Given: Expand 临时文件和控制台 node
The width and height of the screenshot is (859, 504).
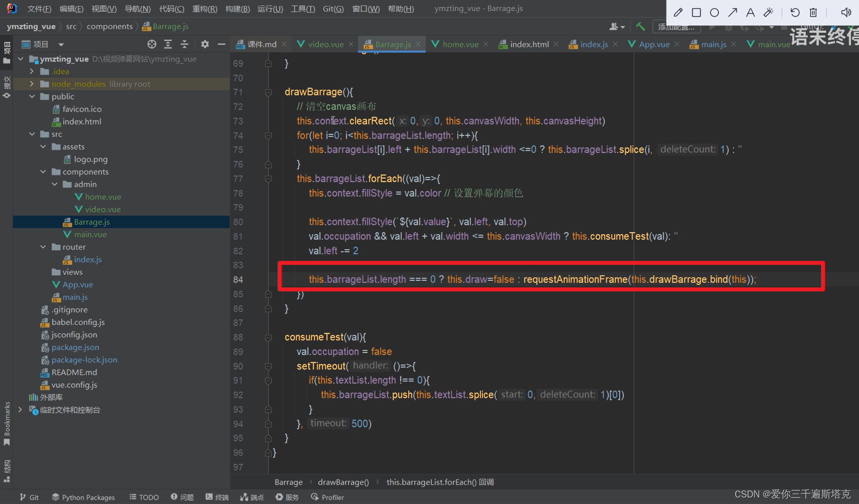Looking at the screenshot, I should tap(21, 410).
